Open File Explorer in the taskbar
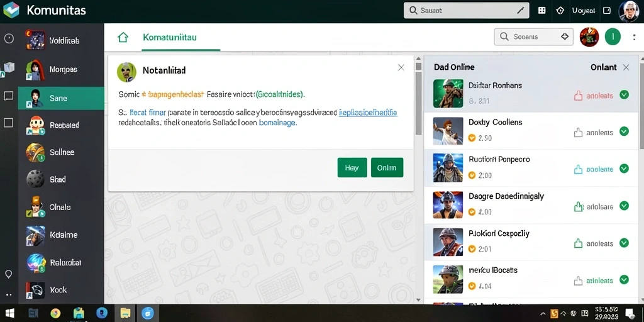Viewport: 644px width, 322px height. click(125, 313)
